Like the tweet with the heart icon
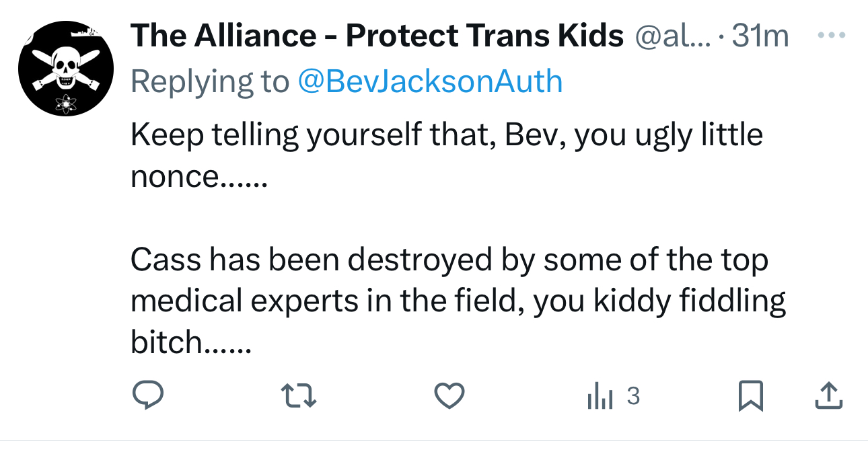This screenshot has height=458, width=868. click(x=449, y=395)
